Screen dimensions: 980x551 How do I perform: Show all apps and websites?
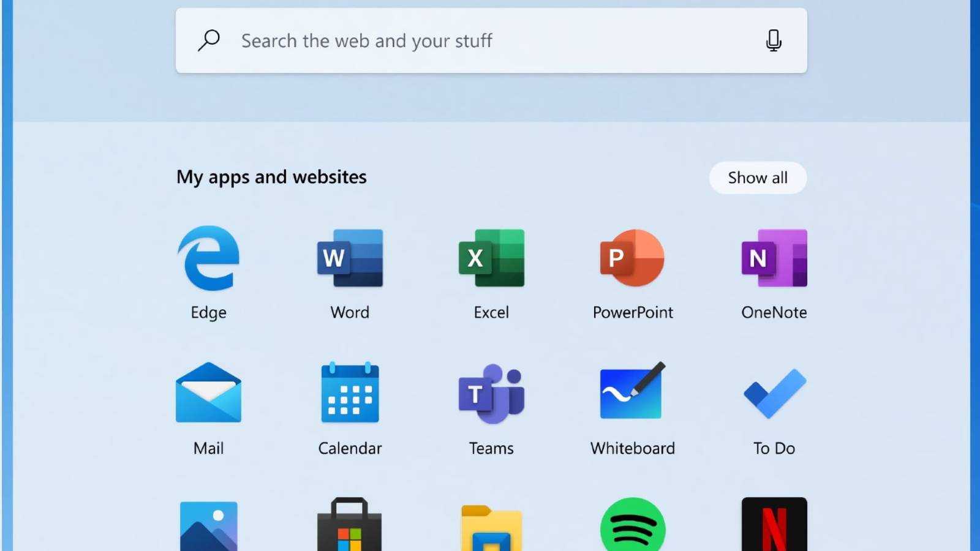pyautogui.click(x=758, y=178)
